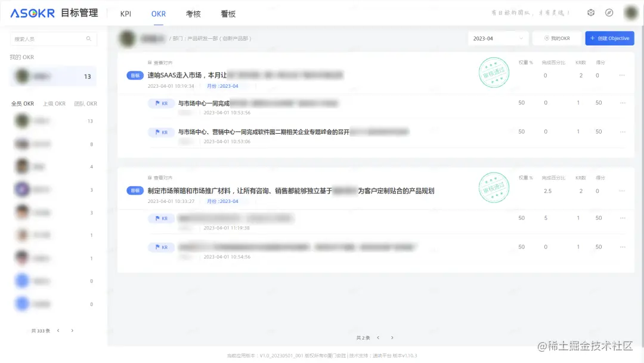Open more menu for KR dated 11:19:38
This screenshot has width=644, height=363.
click(623, 218)
